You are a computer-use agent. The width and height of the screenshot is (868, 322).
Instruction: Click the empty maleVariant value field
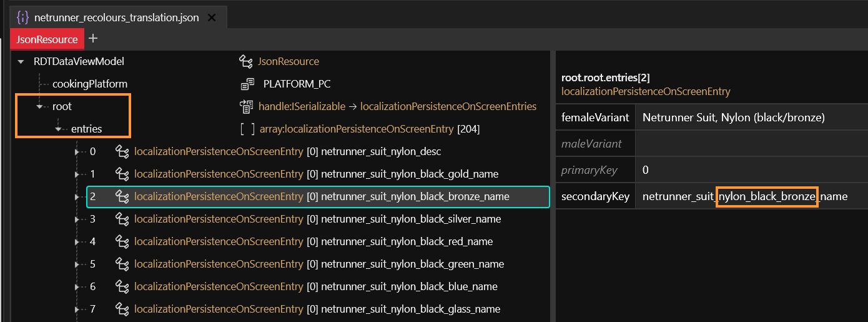[749, 144]
